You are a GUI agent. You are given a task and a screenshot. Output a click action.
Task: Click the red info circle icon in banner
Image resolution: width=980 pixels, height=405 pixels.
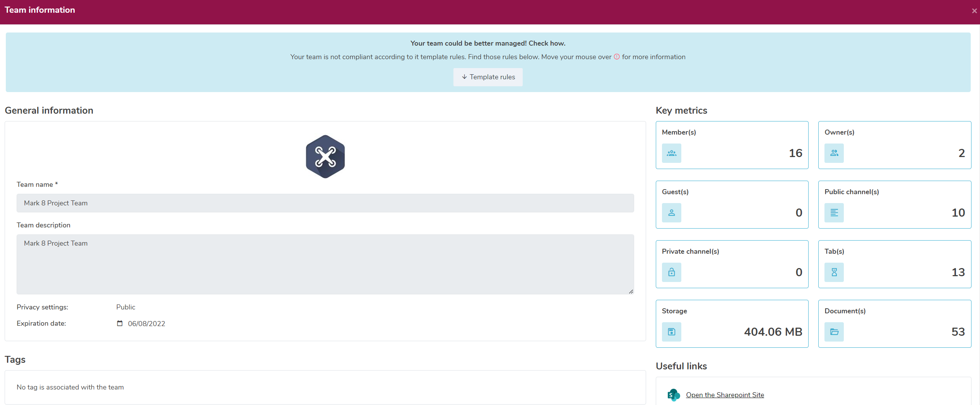[x=617, y=57]
